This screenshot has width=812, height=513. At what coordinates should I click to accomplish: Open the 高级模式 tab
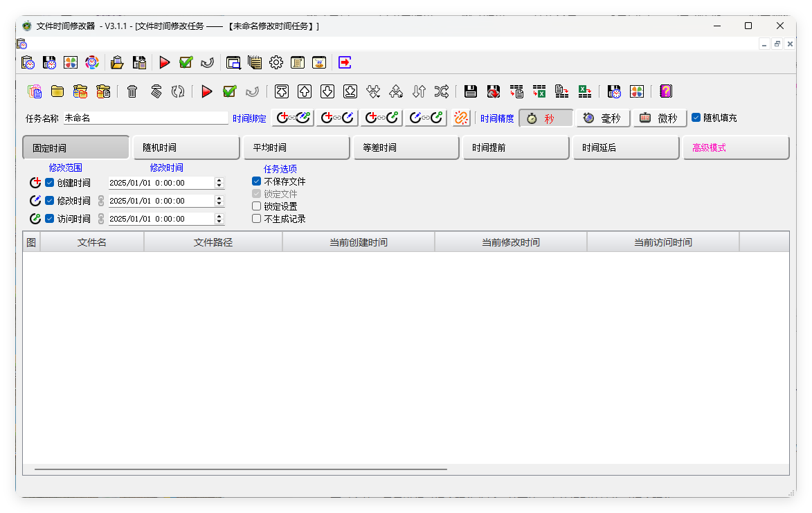[x=735, y=147]
